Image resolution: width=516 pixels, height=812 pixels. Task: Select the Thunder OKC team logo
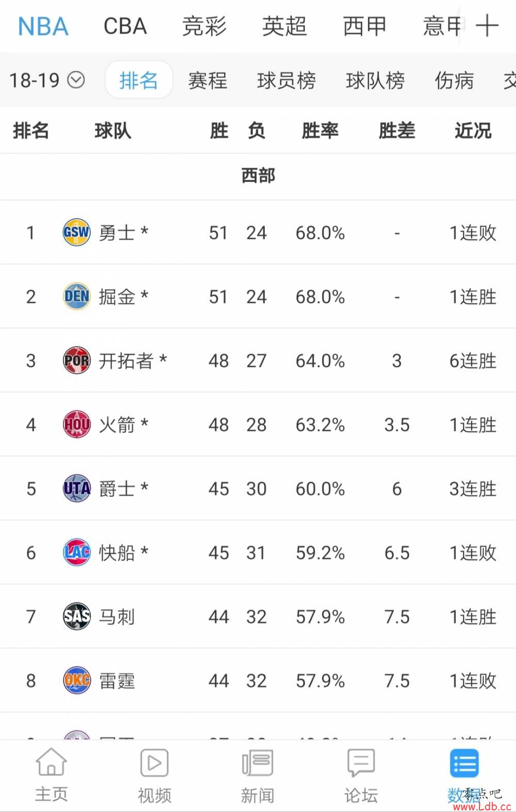[x=76, y=680]
